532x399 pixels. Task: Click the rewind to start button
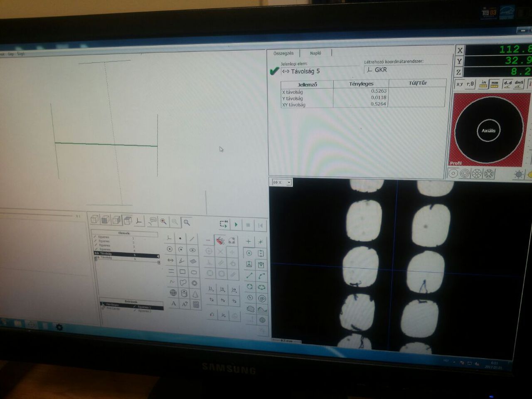260,225
